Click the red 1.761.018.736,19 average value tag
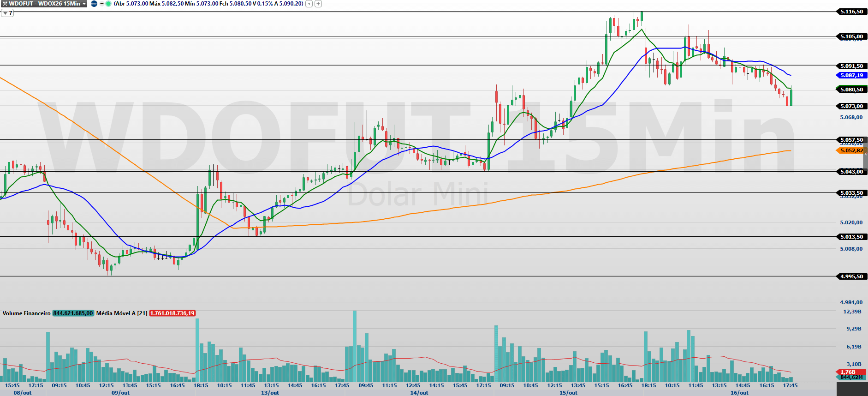This screenshot has height=396, width=868. 172,313
